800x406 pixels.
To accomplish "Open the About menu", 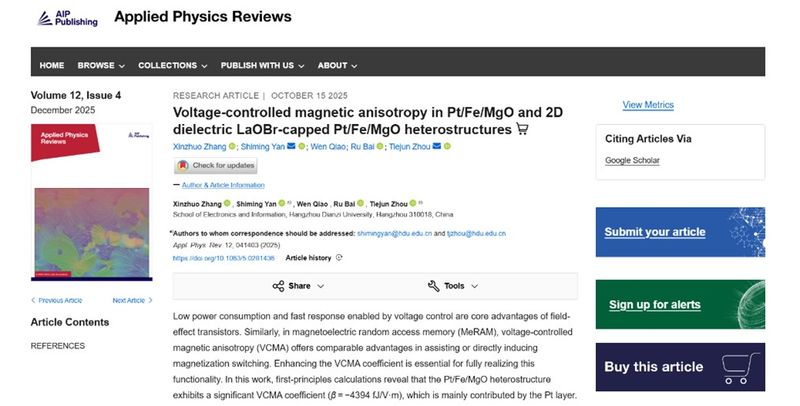I will pyautogui.click(x=337, y=66).
